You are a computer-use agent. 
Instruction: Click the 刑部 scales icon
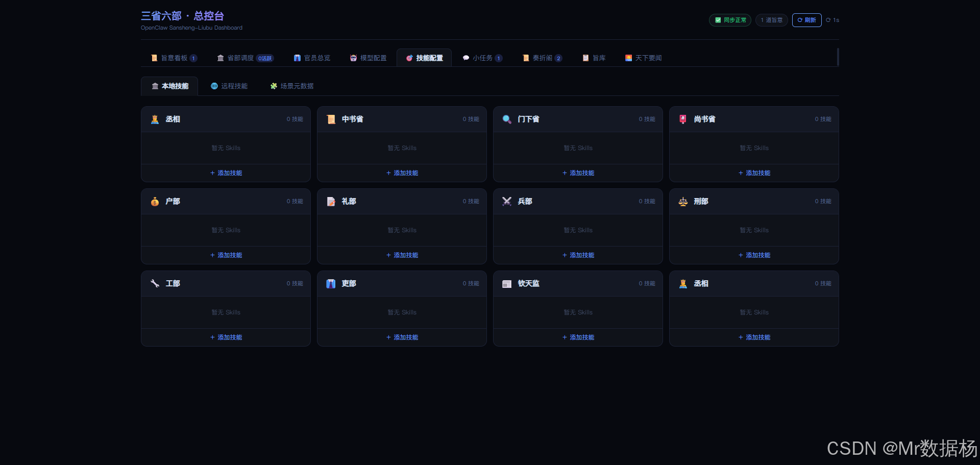683,202
